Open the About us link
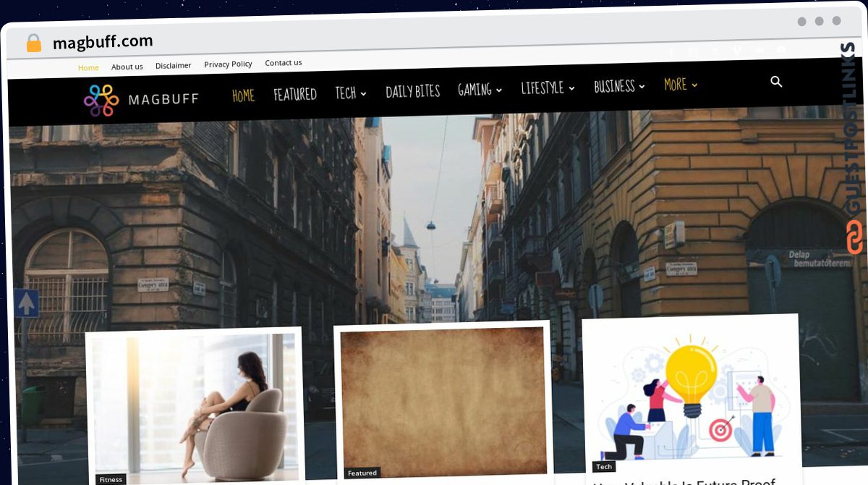 [x=127, y=67]
